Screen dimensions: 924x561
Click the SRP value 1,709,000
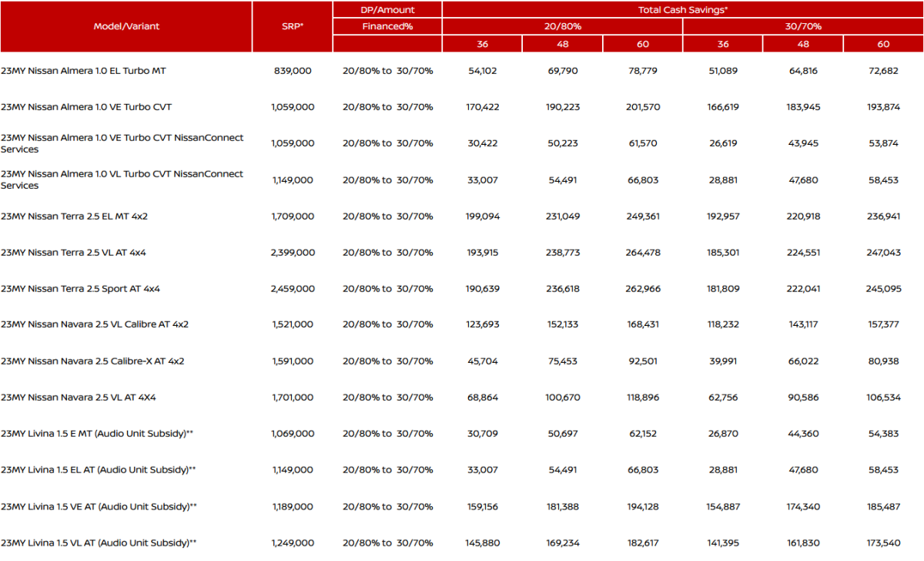pos(293,217)
